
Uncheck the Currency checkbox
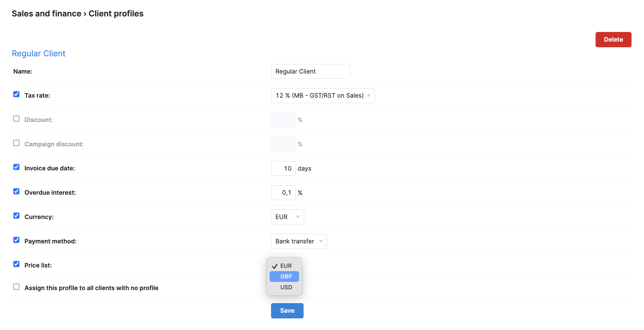(16, 216)
